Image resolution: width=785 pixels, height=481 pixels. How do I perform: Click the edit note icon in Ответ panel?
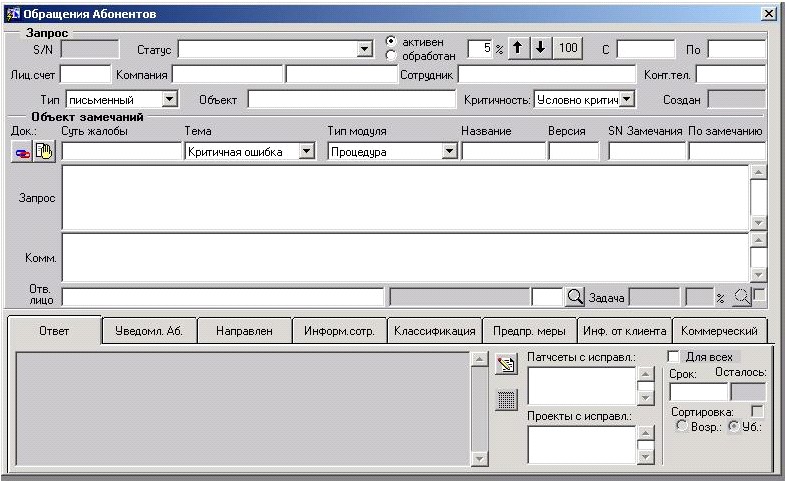click(x=506, y=365)
